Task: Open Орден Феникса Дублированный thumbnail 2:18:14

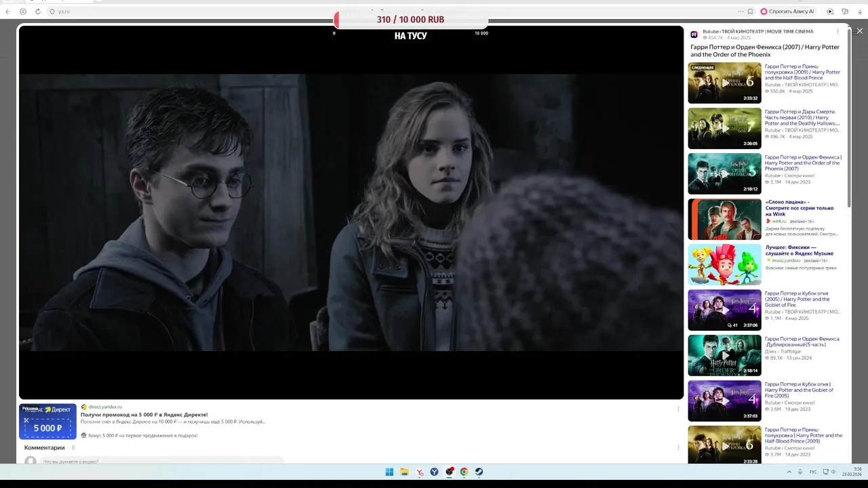Action: (724, 355)
